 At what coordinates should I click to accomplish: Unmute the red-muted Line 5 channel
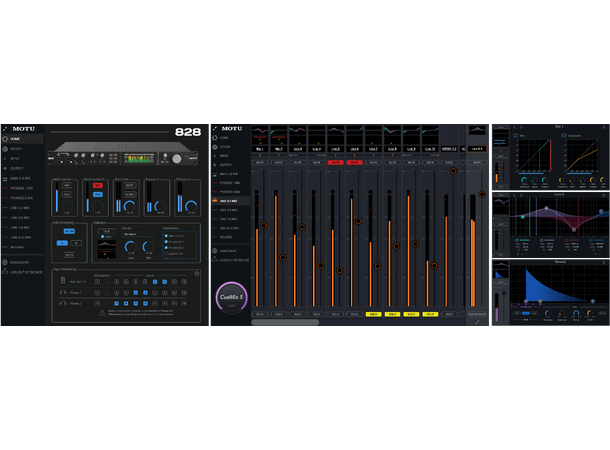(335, 162)
